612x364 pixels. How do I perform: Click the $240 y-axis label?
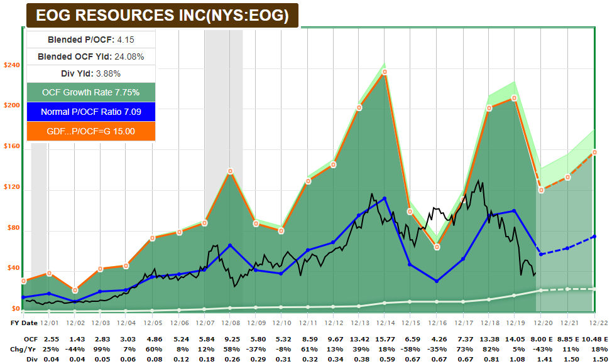[x=12, y=65]
